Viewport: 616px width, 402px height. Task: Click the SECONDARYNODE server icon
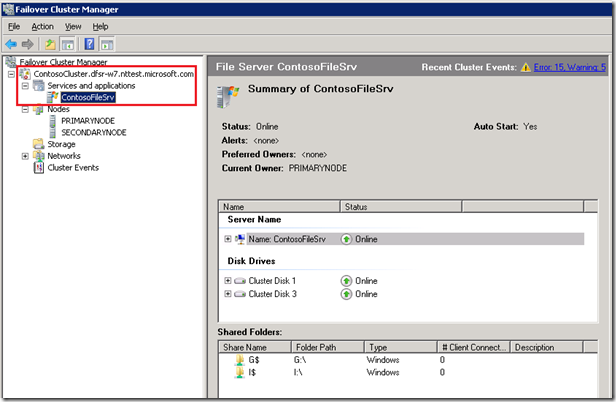pyautogui.click(x=53, y=132)
